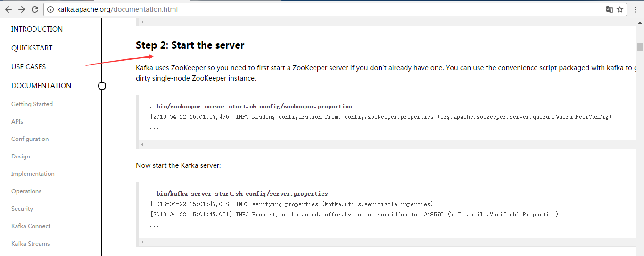Image resolution: width=644 pixels, height=256 pixels.
Task: Click scroll-left arrow under the zookeeper code block
Action: [x=142, y=144]
